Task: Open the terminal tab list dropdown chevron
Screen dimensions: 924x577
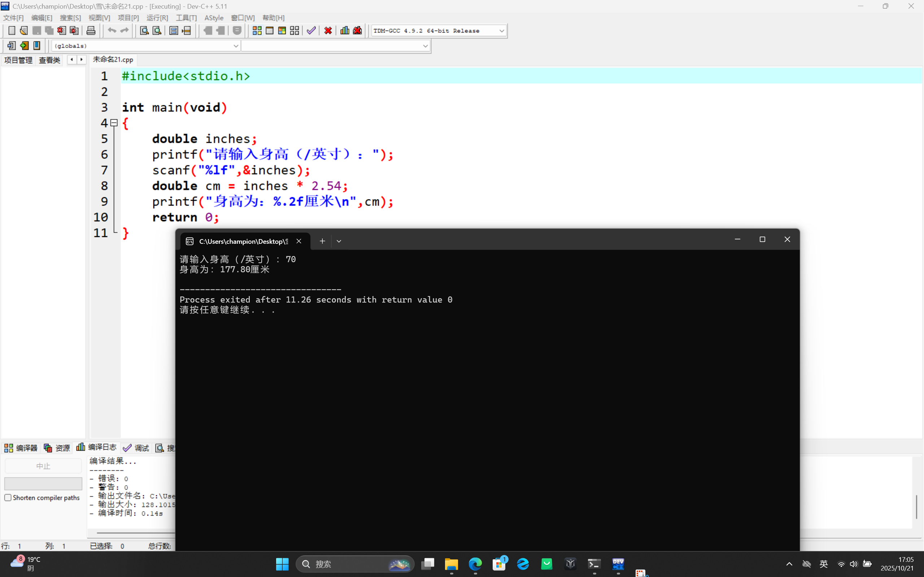Action: click(x=339, y=241)
